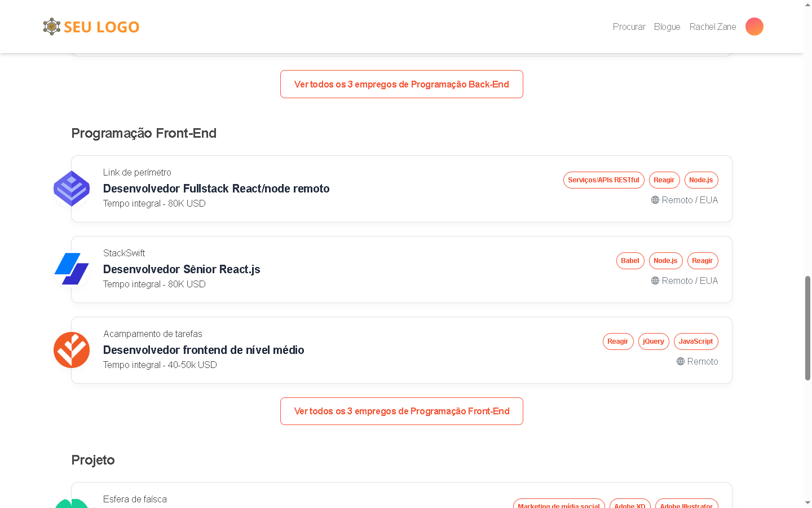The height and width of the screenshot is (508, 812).
Task: Click the Esfera de faísca green logo
Action: [72, 502]
